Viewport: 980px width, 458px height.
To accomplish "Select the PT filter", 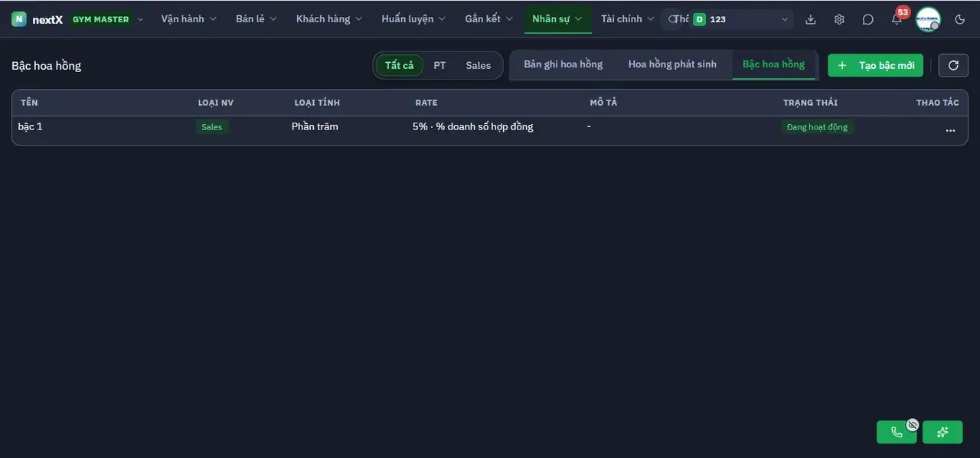I will [439, 65].
